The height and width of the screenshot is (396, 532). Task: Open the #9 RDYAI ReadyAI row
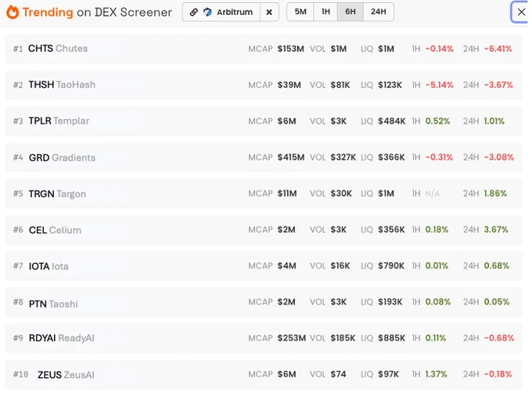[x=264, y=338]
